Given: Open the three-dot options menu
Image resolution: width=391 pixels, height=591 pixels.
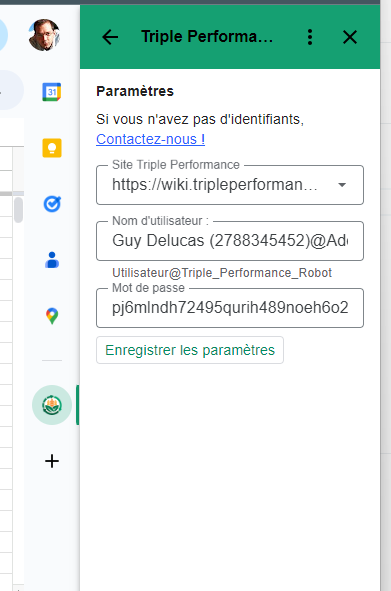Looking at the screenshot, I should coord(310,37).
